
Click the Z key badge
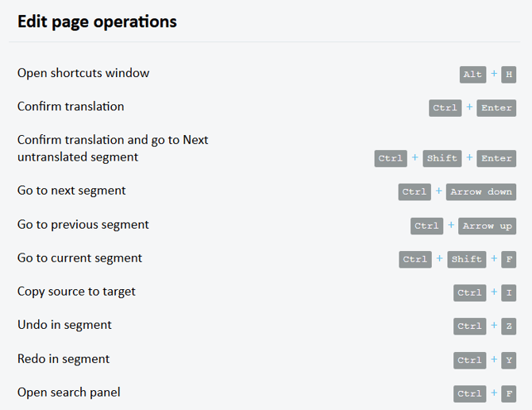pos(509,327)
